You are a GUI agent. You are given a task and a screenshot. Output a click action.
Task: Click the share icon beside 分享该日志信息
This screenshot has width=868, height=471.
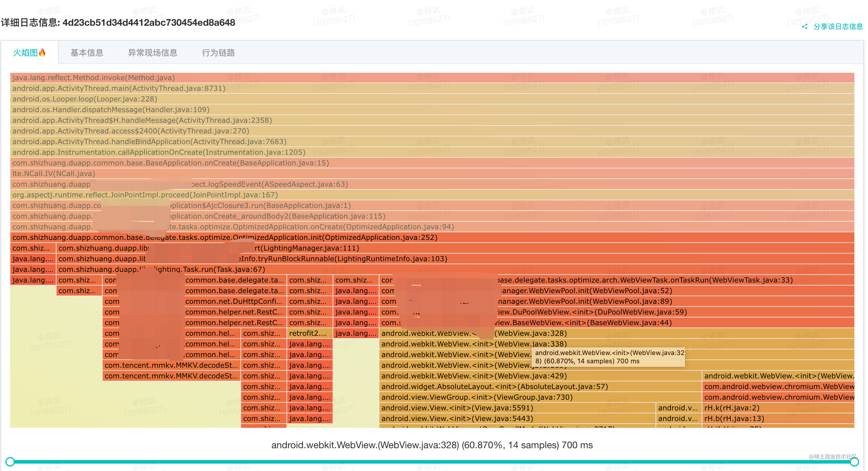pos(804,28)
